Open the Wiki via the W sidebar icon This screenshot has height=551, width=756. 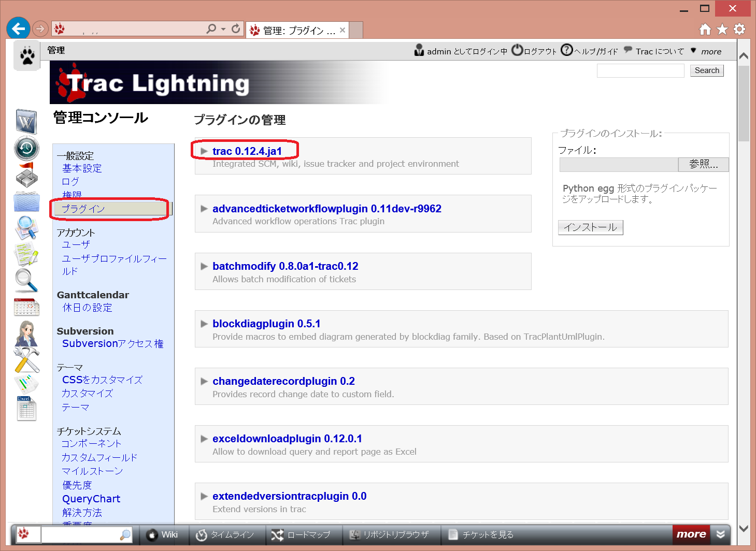pos(26,122)
